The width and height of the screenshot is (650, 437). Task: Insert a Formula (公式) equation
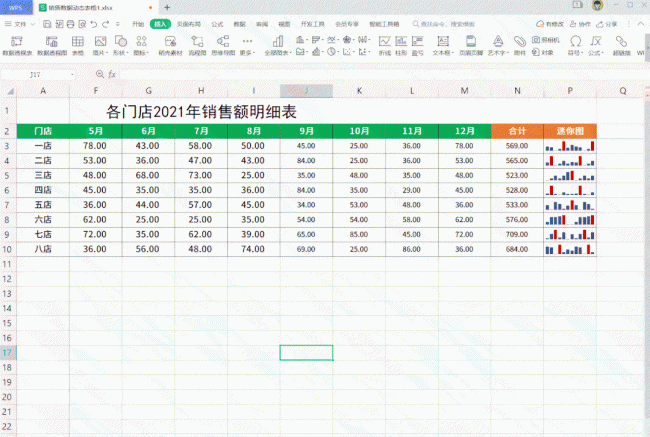point(596,46)
